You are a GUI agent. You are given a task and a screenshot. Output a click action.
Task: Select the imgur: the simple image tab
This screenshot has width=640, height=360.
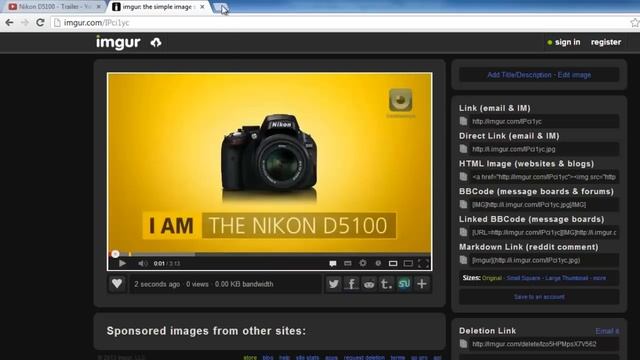coord(157,7)
